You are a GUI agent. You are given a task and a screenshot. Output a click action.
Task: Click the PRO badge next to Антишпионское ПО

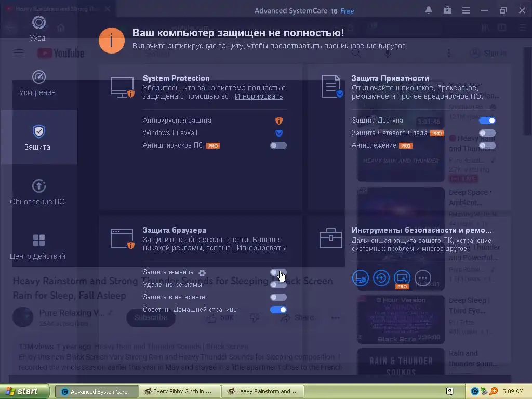[x=213, y=146]
